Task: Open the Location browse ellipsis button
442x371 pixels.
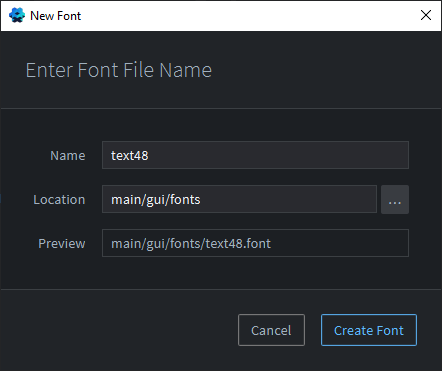Action: click(395, 199)
